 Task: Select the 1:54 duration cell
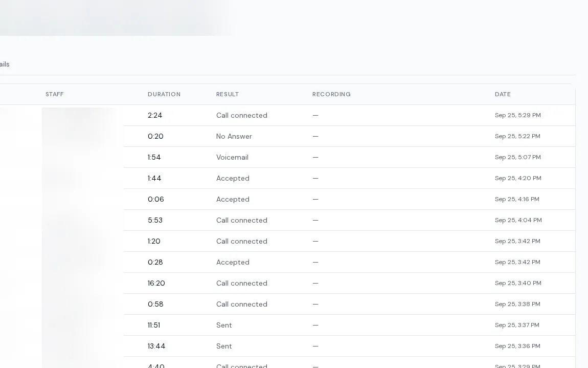coord(154,157)
